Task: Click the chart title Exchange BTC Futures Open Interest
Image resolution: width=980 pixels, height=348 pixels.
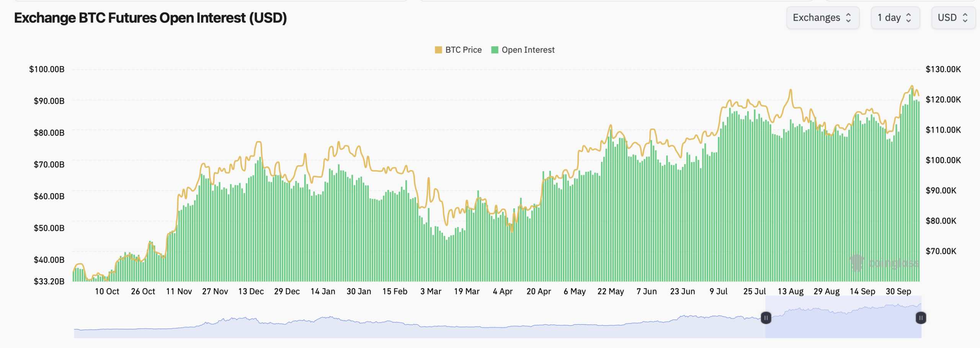Action: (150, 18)
